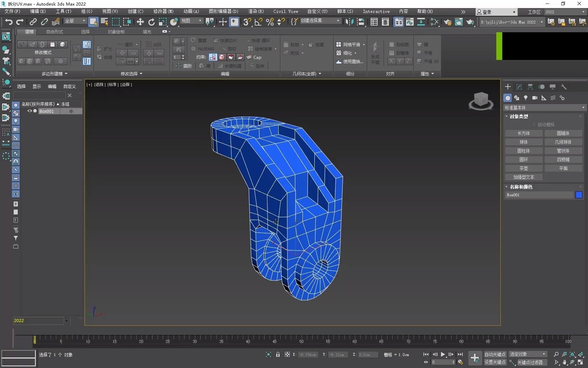Activate the Pan tool in viewport navigation
This screenshot has width=588, height=368.
(565, 362)
